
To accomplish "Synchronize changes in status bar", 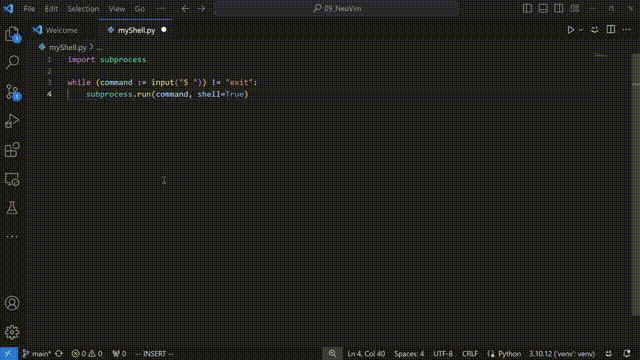I will coord(59,353).
